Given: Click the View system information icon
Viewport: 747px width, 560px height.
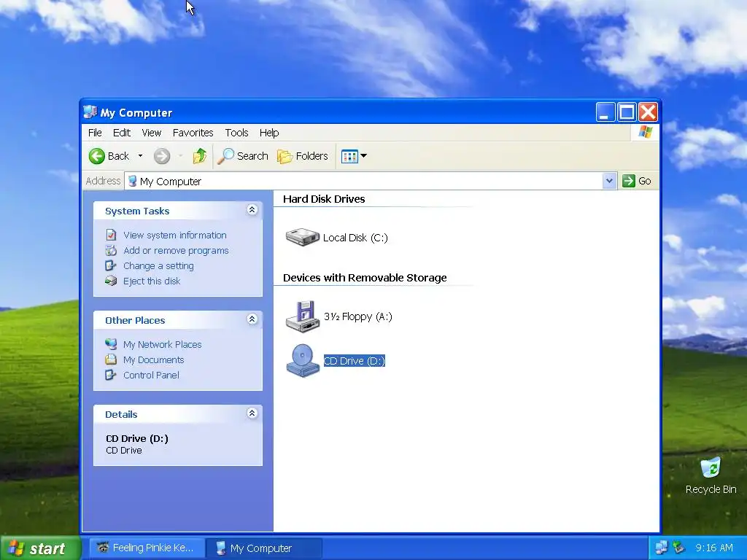Looking at the screenshot, I should [111, 235].
